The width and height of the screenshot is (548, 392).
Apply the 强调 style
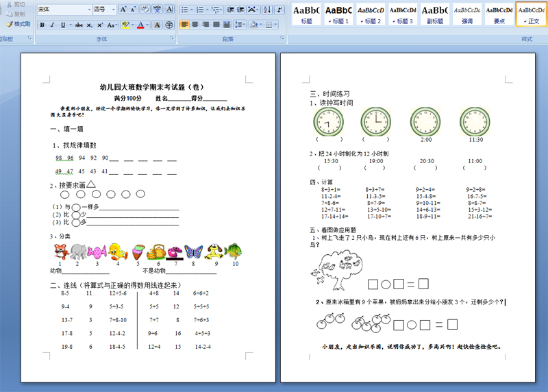(x=467, y=14)
